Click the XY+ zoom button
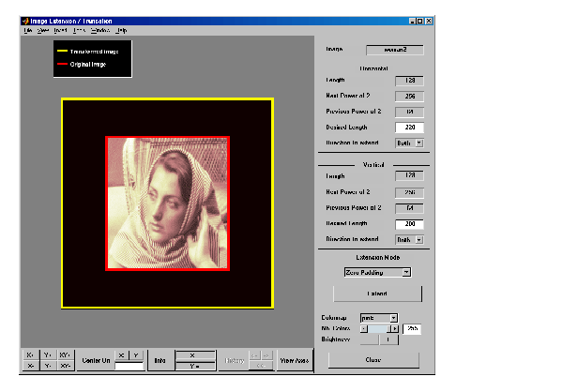 tap(65, 355)
